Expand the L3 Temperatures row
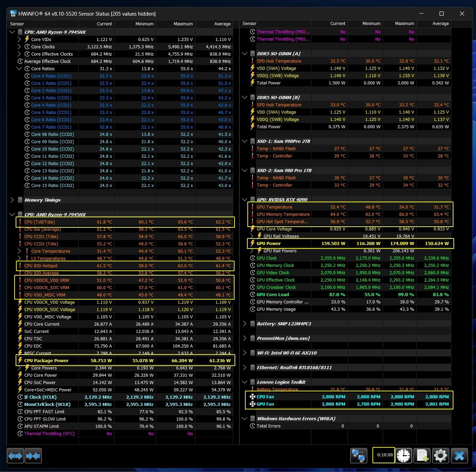Viewport: 476px width, 472px height. click(x=19, y=258)
